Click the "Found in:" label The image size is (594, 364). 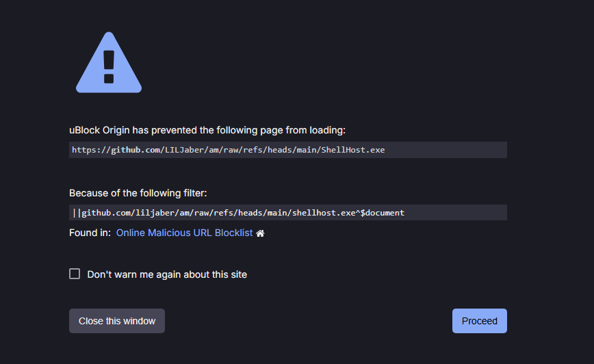(90, 233)
